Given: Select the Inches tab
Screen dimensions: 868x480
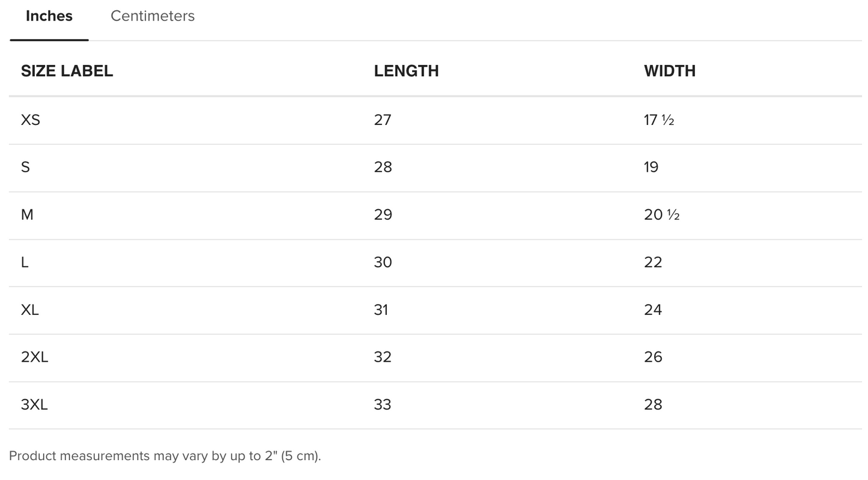Looking at the screenshot, I should tap(49, 16).
